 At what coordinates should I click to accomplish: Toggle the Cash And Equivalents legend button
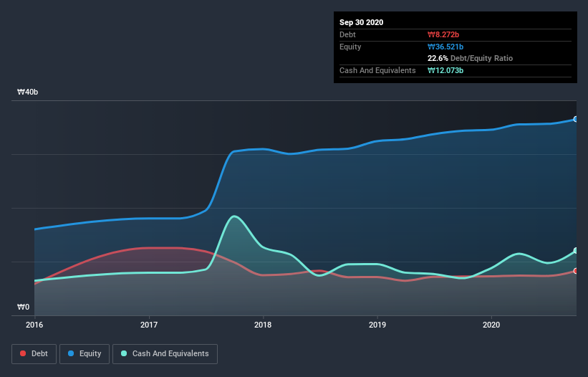click(165, 354)
